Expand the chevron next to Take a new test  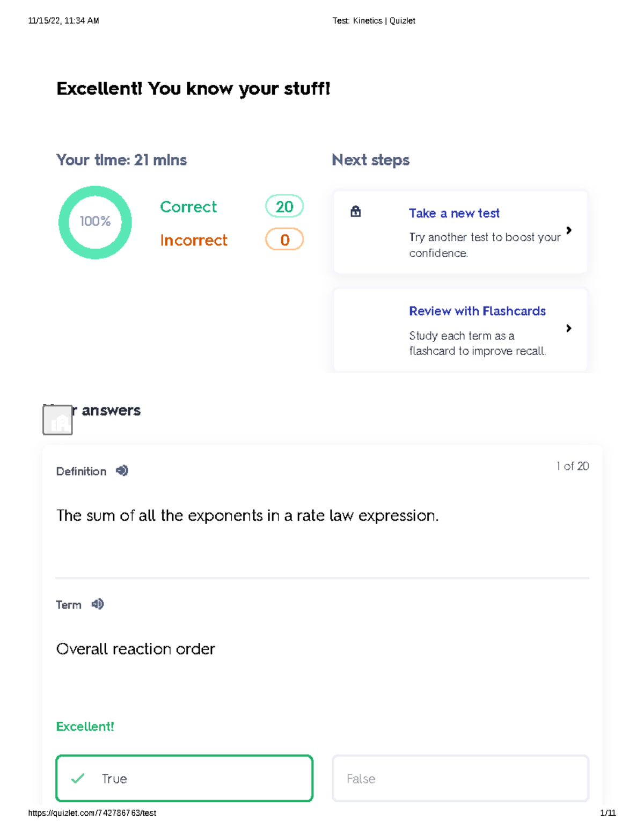[x=569, y=230]
